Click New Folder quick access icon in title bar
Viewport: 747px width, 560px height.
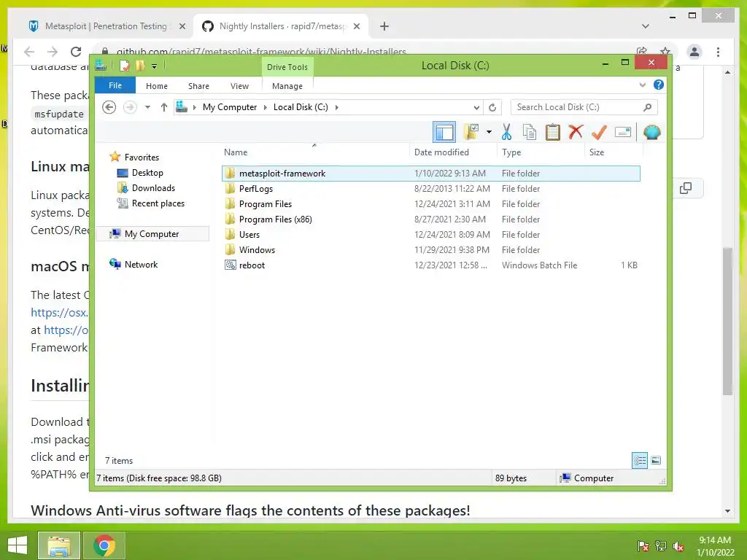pyautogui.click(x=140, y=65)
